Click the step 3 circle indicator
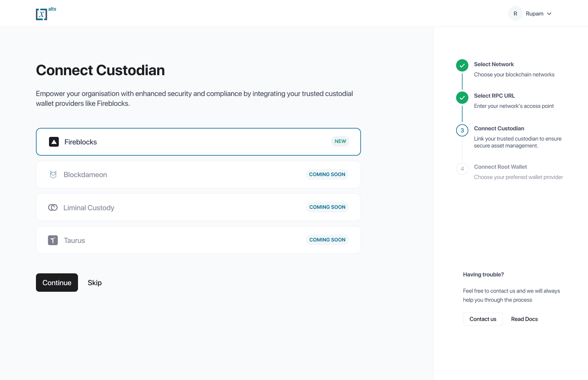 462,130
